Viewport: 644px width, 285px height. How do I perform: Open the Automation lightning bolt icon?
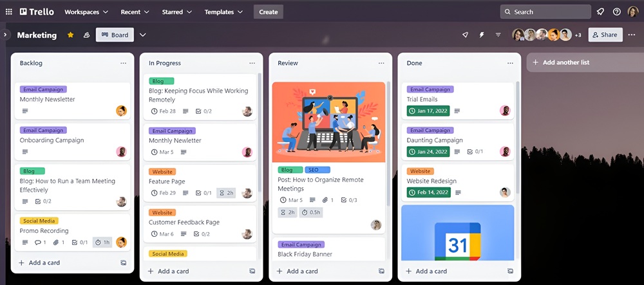(x=482, y=35)
